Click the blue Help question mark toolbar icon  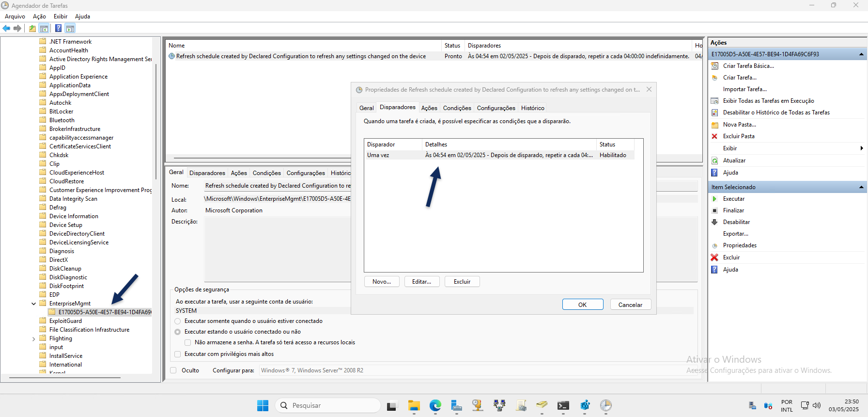[58, 28]
